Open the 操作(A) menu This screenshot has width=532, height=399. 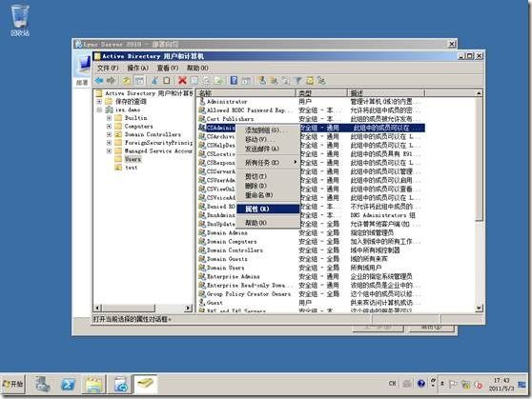pyautogui.click(x=137, y=69)
